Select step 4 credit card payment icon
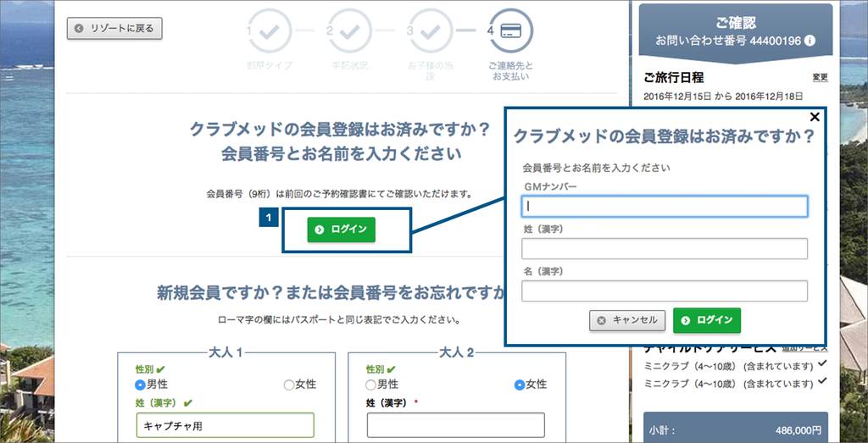This screenshot has width=868, height=443. [x=511, y=30]
